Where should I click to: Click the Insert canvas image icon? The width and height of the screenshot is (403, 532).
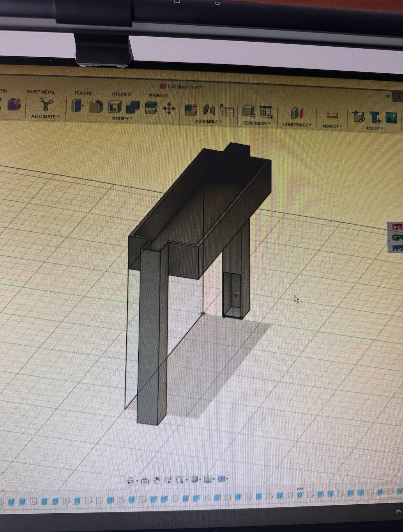(391, 118)
